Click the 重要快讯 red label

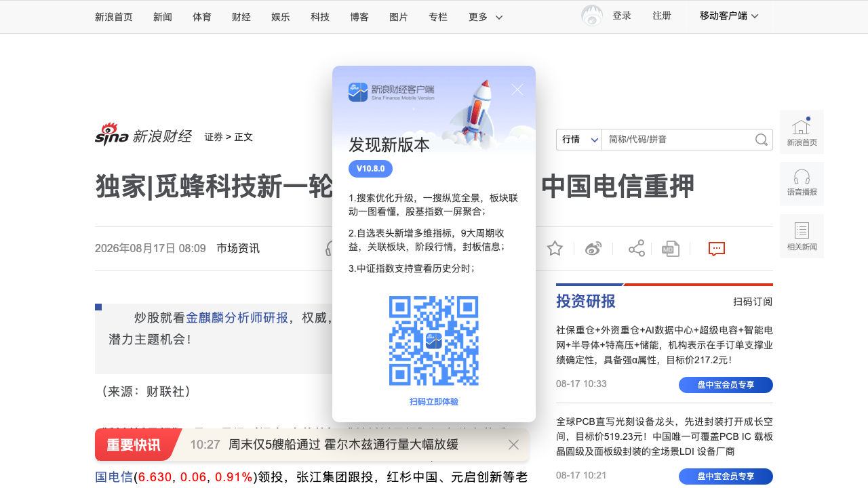(134, 445)
